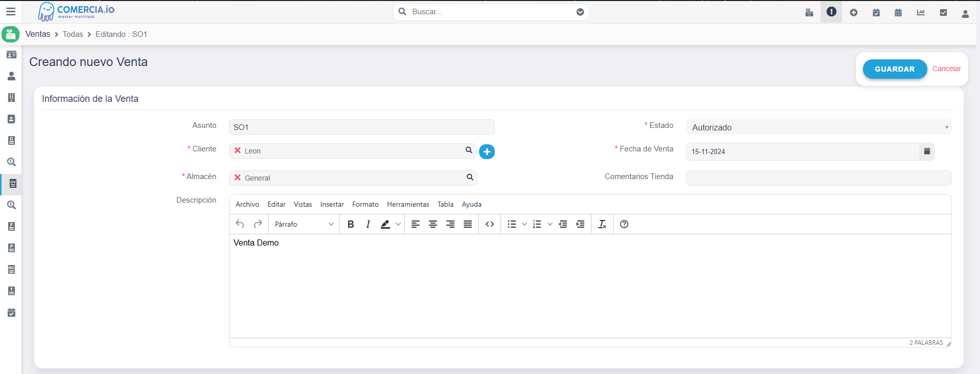Screen dimensions: 980x374
Task: Open the 'T' document icon in sidebar
Action: [11, 291]
